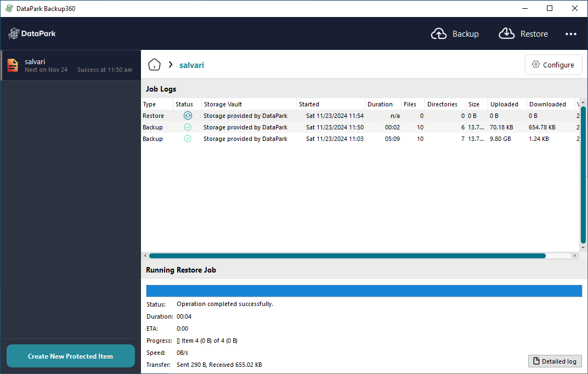The width and height of the screenshot is (588, 374).
Task: Click the breadcrumb chevron separator
Action: coord(171,65)
